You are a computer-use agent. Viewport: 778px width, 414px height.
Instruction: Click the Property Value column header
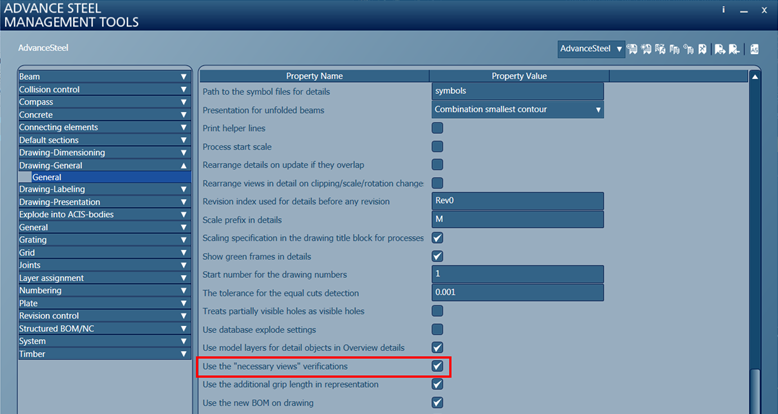(x=519, y=76)
